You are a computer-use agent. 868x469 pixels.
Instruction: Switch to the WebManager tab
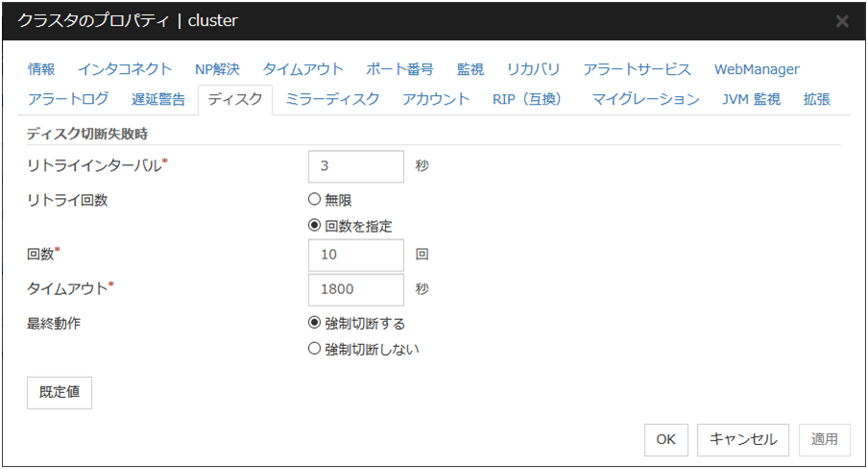757,69
